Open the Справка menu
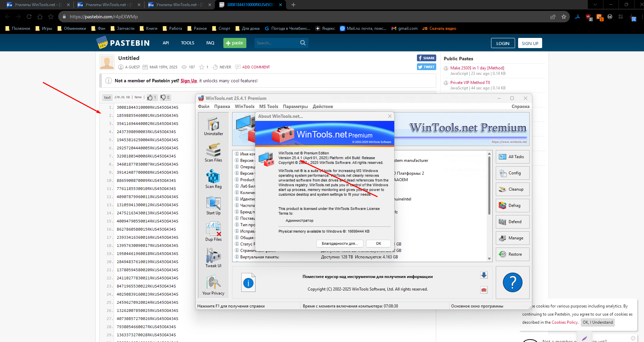Viewport: 644px width, 342px height. click(x=520, y=106)
